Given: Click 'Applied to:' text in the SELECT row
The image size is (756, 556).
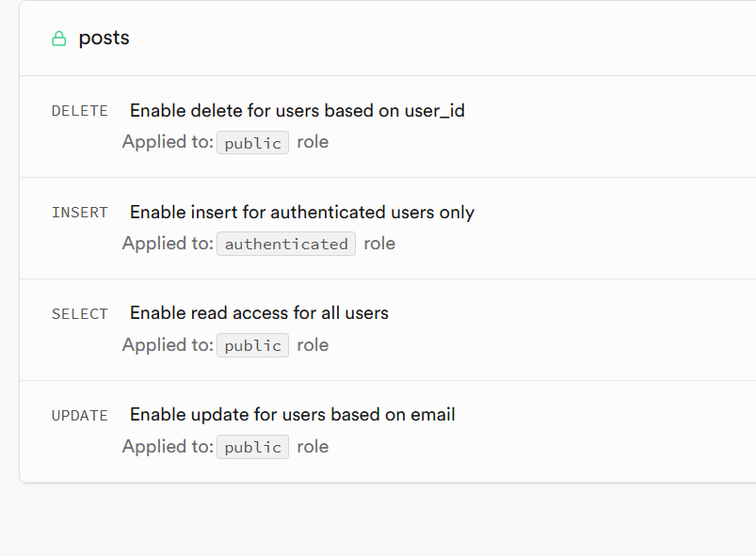Looking at the screenshot, I should point(168,346).
